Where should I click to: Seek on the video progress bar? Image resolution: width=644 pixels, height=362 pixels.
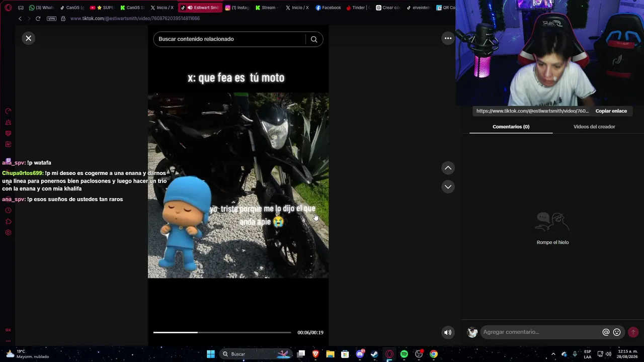pos(222,332)
